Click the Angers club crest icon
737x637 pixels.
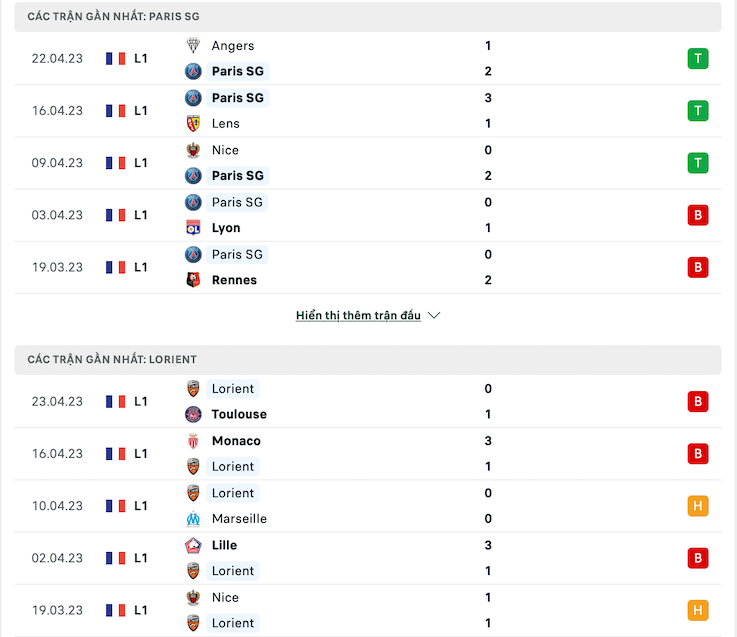click(193, 46)
